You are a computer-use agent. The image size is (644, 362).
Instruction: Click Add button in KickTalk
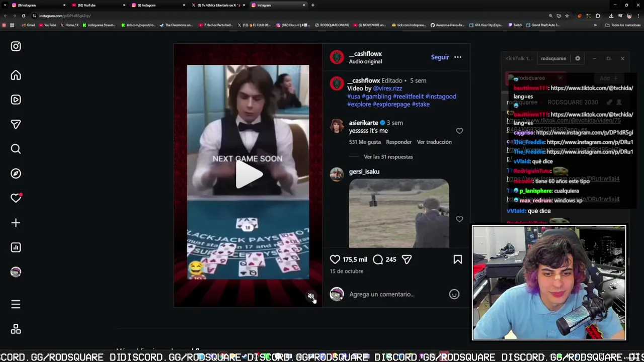pos(608,78)
